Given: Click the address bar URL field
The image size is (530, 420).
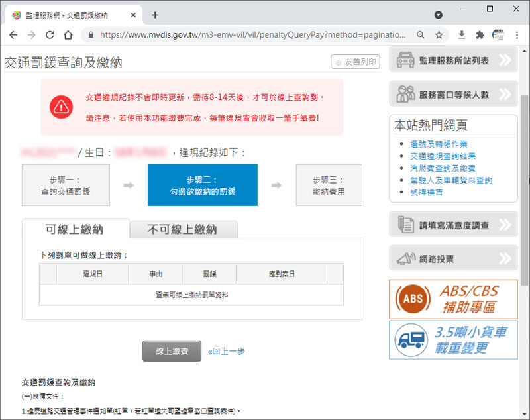Looking at the screenshot, I should 252,35.
